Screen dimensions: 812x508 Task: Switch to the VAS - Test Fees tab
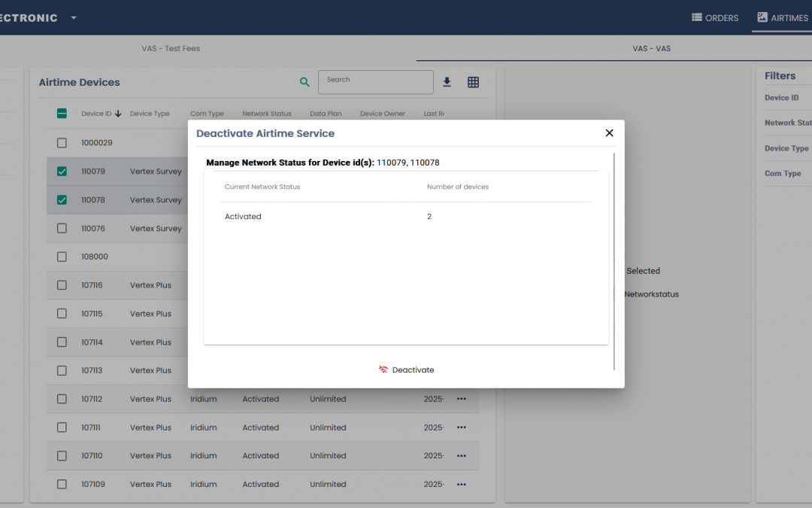(x=171, y=49)
